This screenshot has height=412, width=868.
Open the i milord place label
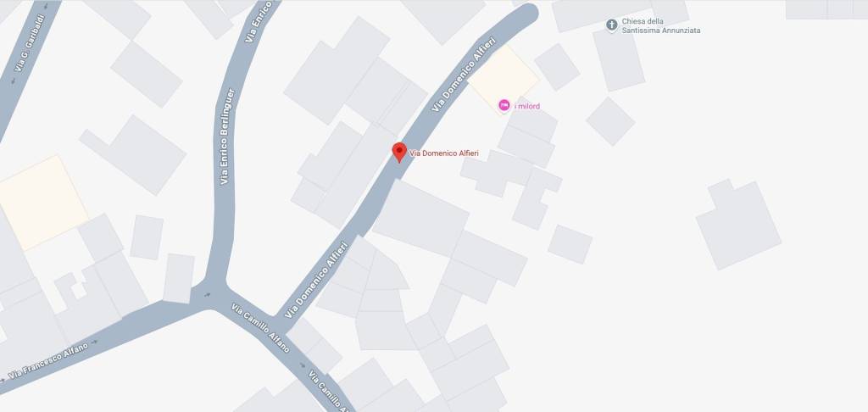click(527, 106)
